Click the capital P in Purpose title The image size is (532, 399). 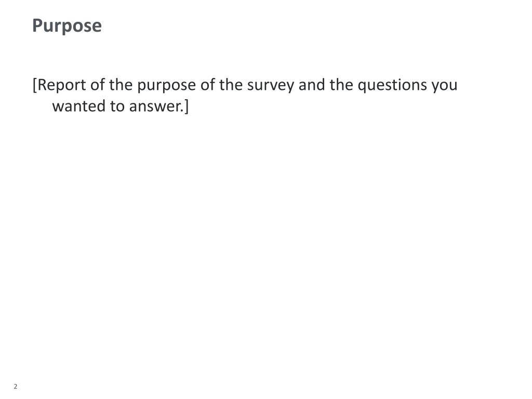click(37, 25)
